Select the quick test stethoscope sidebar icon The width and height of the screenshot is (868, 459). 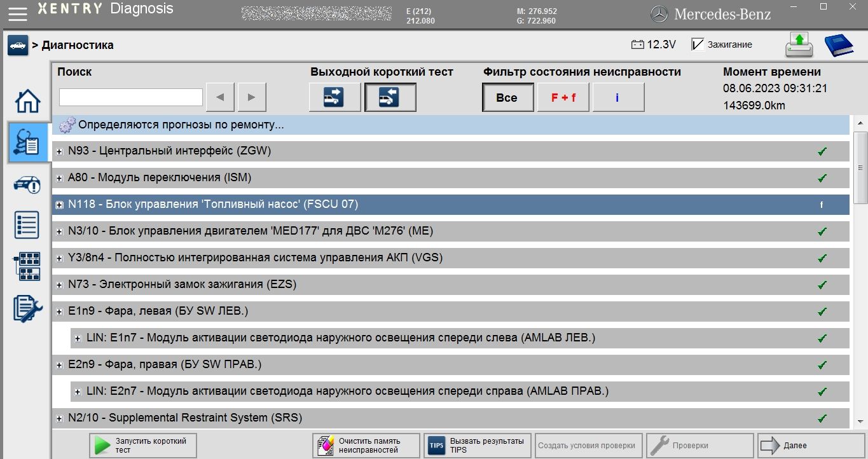(x=29, y=143)
